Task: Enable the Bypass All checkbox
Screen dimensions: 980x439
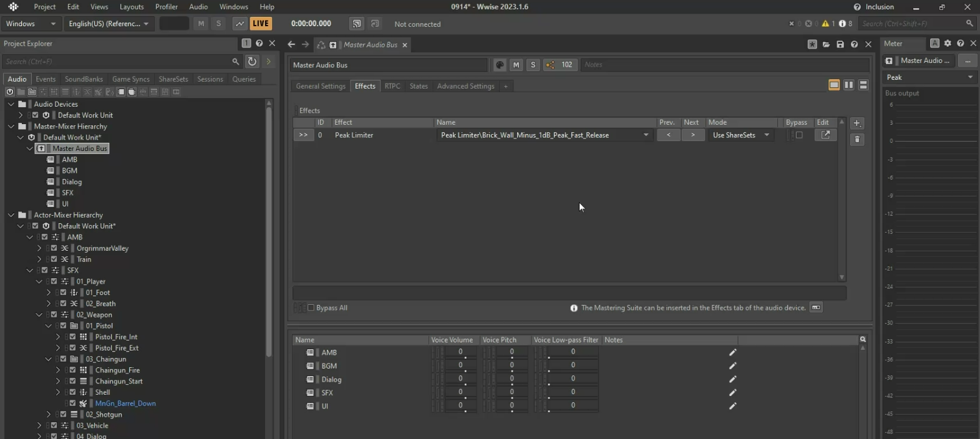Action: (x=311, y=307)
